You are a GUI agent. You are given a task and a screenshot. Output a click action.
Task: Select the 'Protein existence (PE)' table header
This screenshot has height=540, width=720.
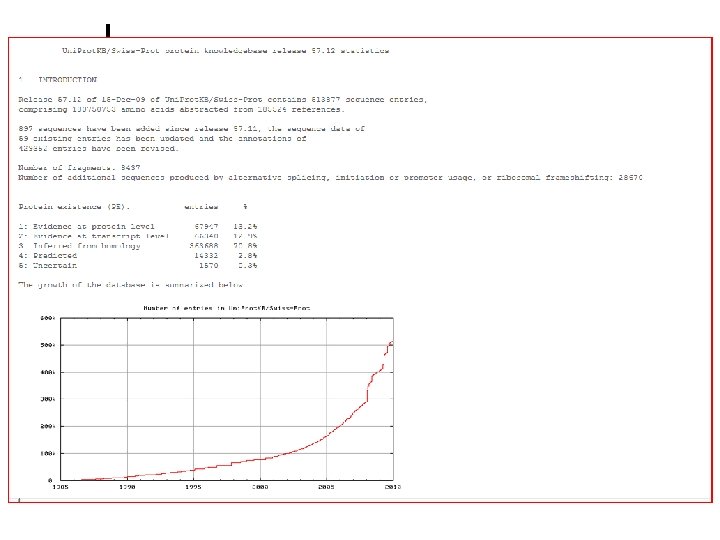coord(74,207)
